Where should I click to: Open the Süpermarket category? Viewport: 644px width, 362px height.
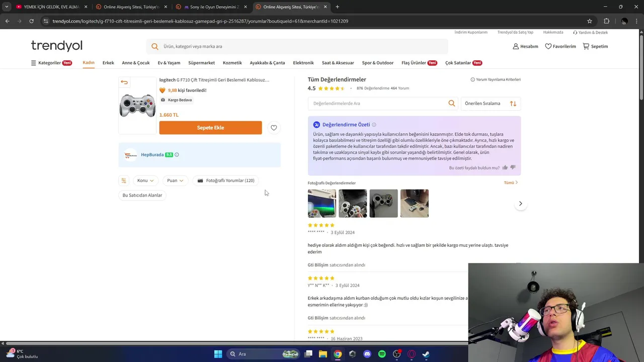(x=201, y=63)
